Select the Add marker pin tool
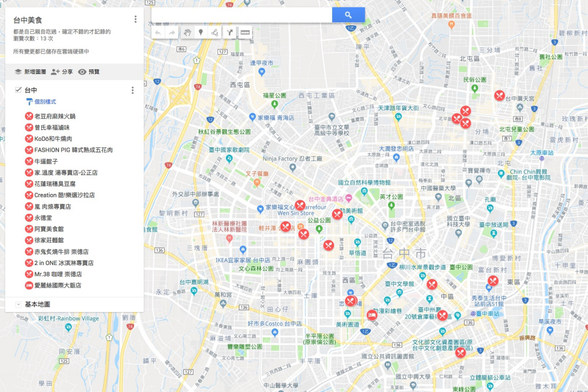This screenshot has height=392, width=588. tap(201, 33)
